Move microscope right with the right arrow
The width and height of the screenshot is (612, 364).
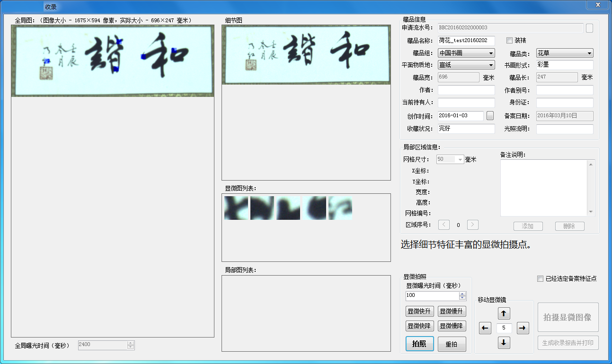point(523,328)
